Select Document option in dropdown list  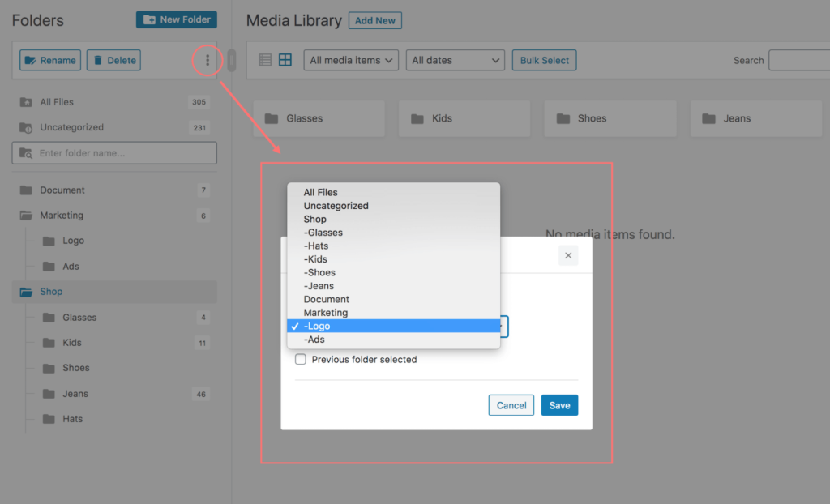[327, 299]
